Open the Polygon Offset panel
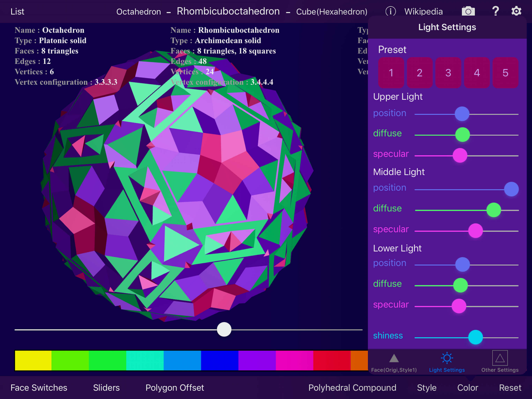Screen dimensions: 532x399 [x=175, y=388]
